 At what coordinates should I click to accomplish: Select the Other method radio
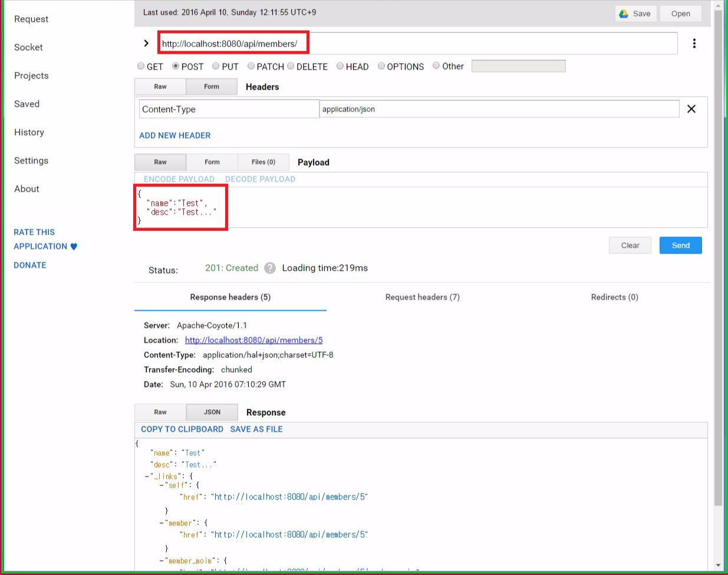click(x=436, y=65)
